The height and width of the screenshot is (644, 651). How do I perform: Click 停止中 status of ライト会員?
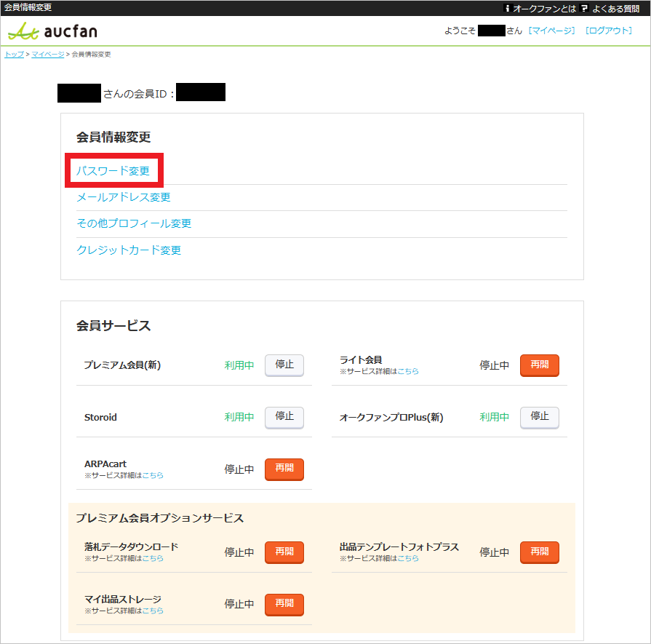[494, 365]
